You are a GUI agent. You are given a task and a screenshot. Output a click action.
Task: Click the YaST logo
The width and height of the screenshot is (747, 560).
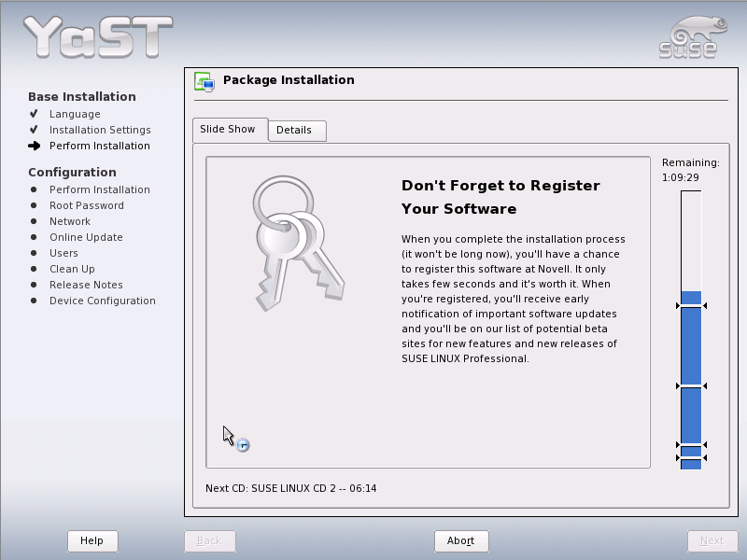pos(98,37)
